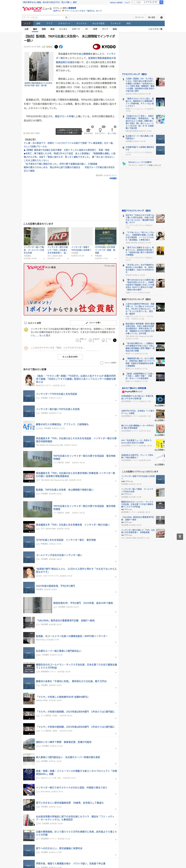Image resolution: width=186 pixels, height=868 pixels.
Task: Share first comment on X
Action: click(x=115, y=340)
